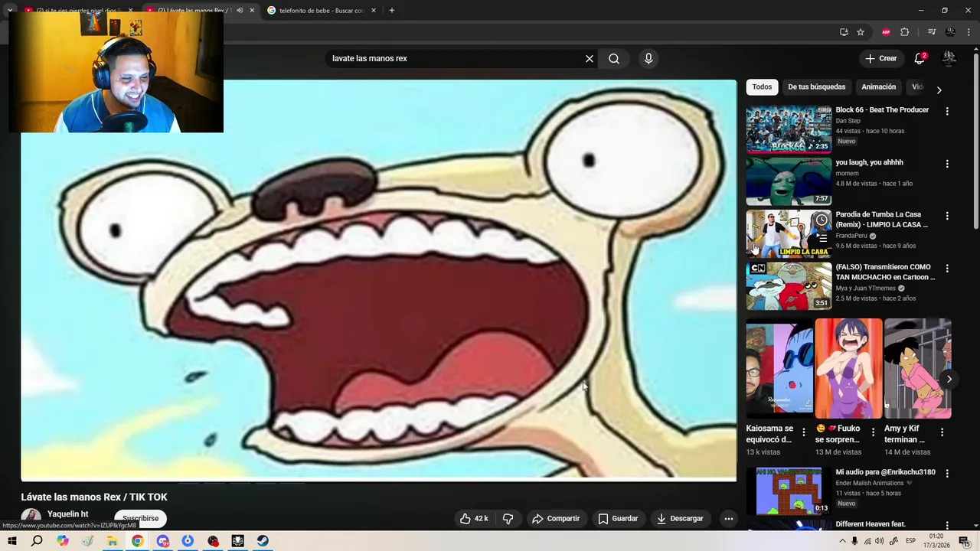Open the you laugh, you ahhhh thumbnail
Screen dimensions: 980x551
pyautogui.click(x=789, y=181)
